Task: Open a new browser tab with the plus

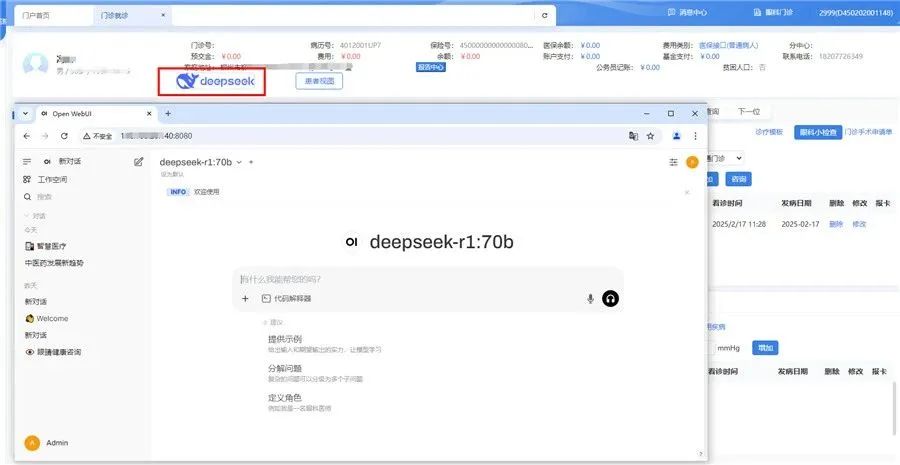Action: pyautogui.click(x=168, y=114)
